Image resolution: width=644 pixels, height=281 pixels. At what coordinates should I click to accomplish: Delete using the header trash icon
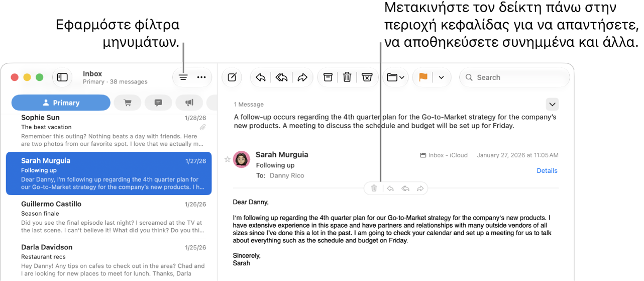click(374, 188)
